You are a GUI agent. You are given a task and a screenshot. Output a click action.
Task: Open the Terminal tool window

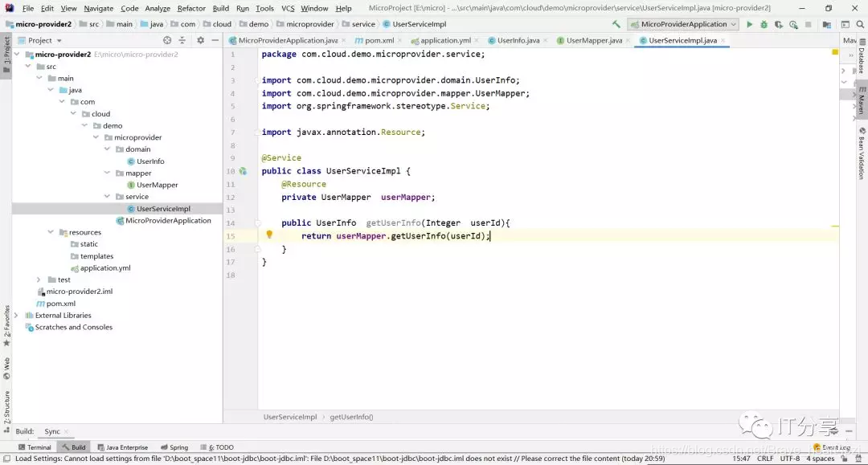pyautogui.click(x=35, y=447)
